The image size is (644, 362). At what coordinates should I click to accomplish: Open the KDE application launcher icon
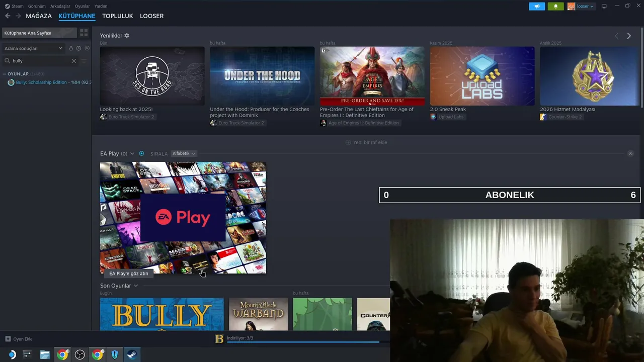click(11, 354)
